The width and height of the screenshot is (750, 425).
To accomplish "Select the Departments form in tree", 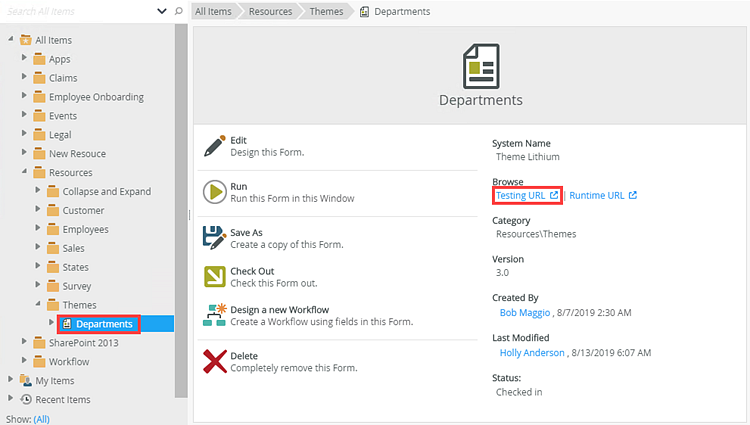I will [x=104, y=324].
